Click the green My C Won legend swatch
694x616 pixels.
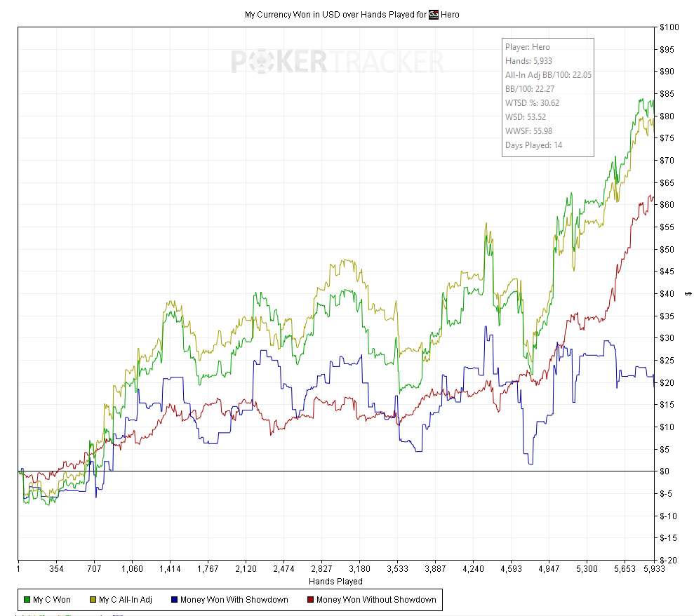click(x=27, y=600)
